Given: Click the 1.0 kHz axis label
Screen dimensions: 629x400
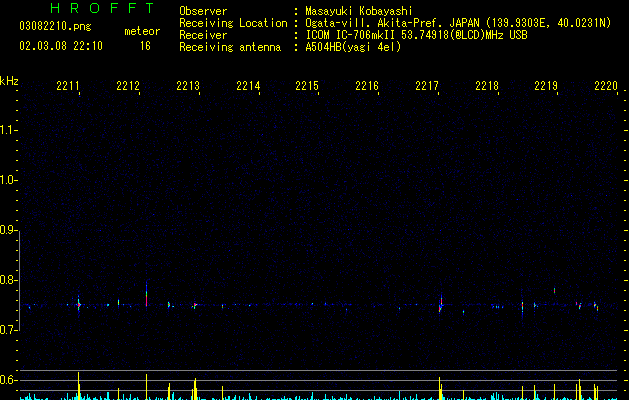Looking at the screenshot, I should coord(9,180).
